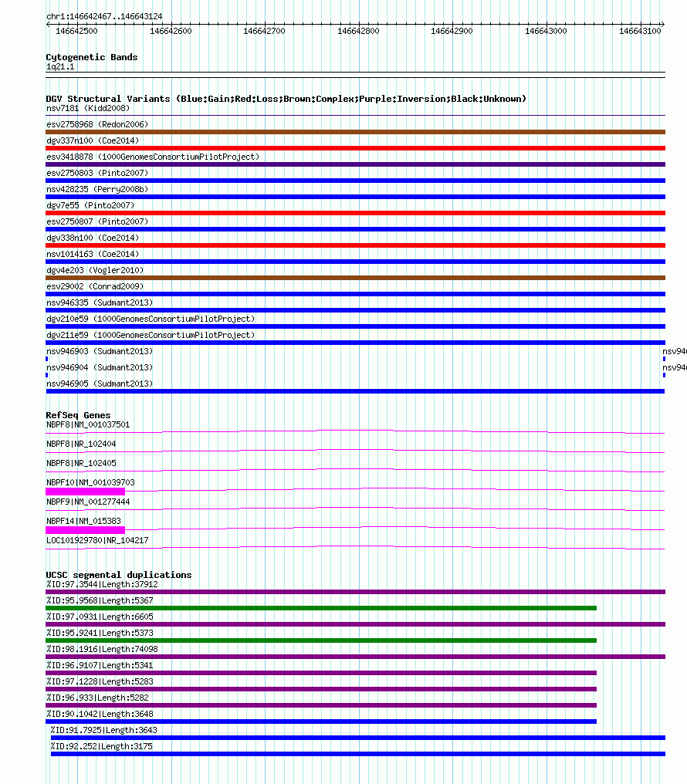
Task: Click ruler coordinate 146642900
Action: click(452, 31)
